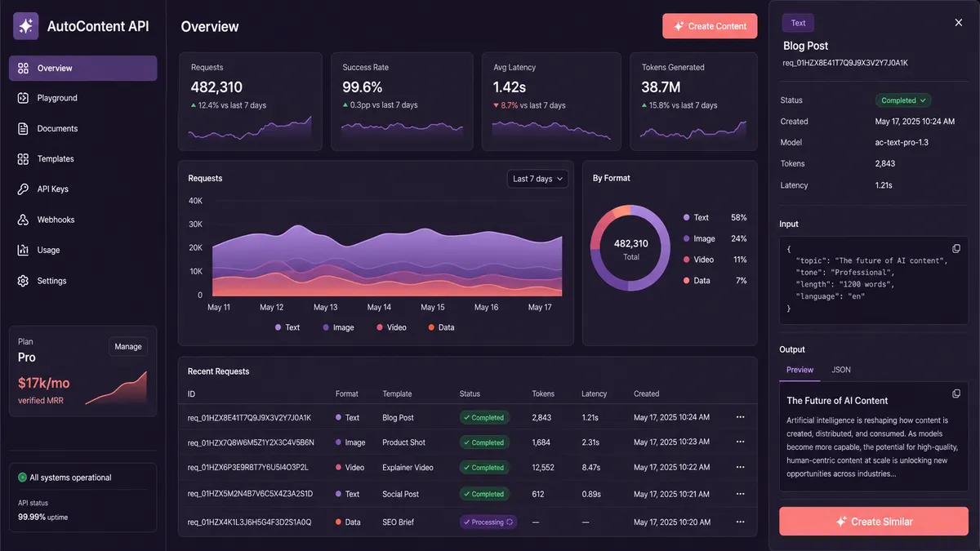Open more options for SEO Brief row
The image size is (980, 551).
[741, 522]
